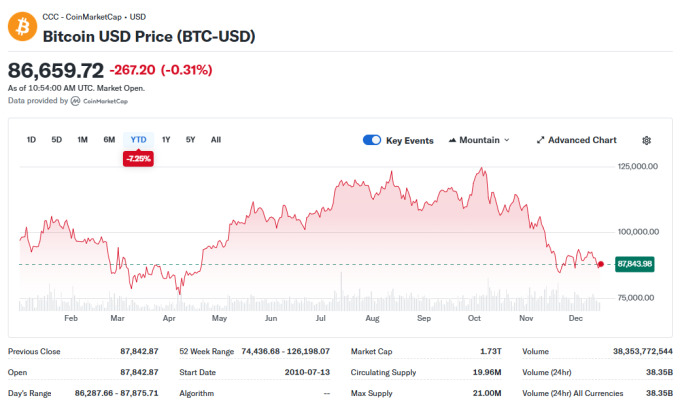Select the 5D time range

(57, 140)
